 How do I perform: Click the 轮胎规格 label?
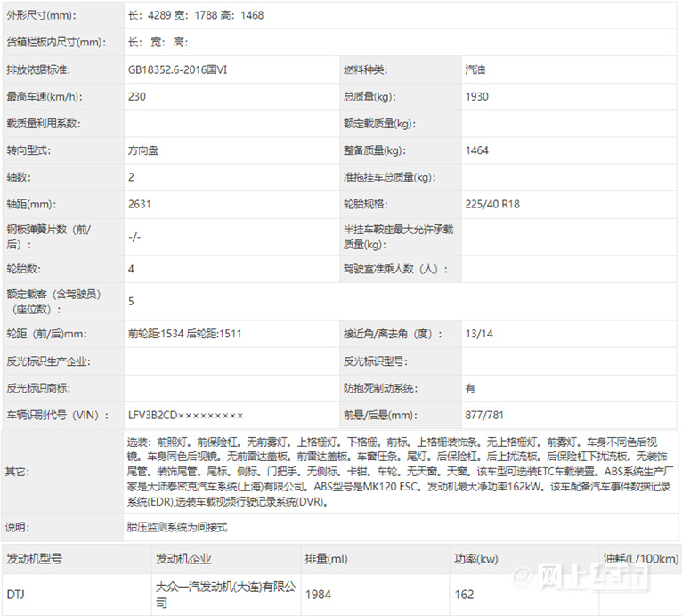coord(365,205)
